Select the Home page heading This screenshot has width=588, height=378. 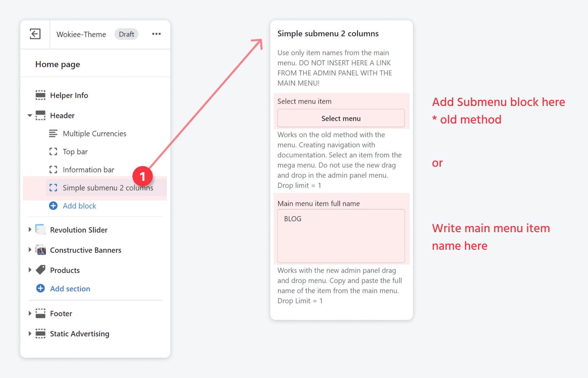[57, 64]
